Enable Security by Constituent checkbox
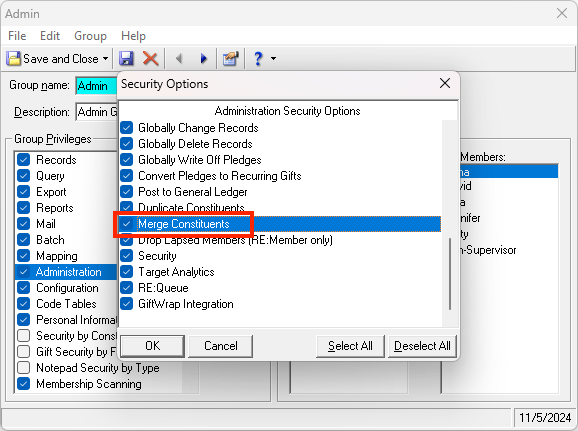The height and width of the screenshot is (431, 578). coord(24,336)
